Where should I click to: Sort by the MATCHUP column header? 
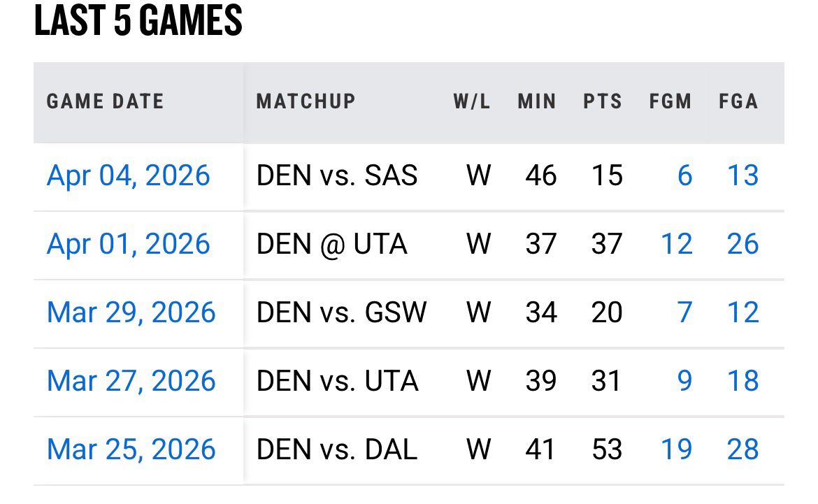click(306, 101)
